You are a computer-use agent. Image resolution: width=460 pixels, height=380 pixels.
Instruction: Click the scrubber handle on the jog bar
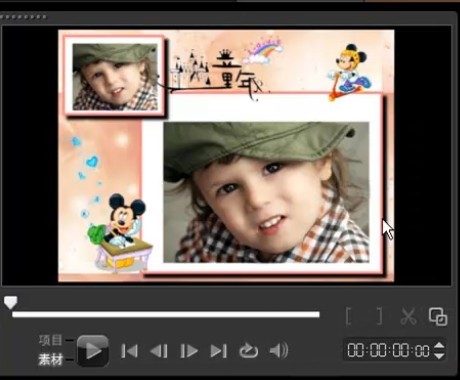pos(10,302)
